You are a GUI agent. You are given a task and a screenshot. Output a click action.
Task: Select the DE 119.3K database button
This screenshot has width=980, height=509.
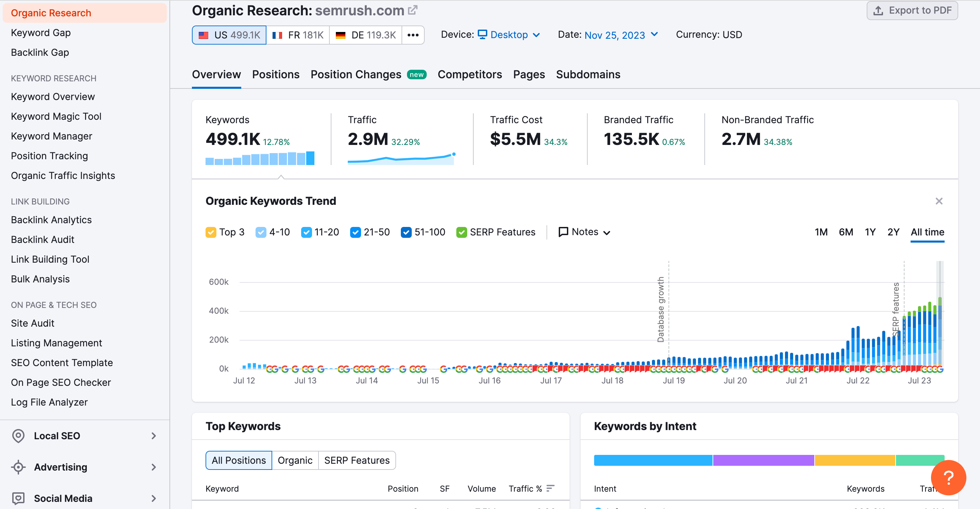[365, 35]
